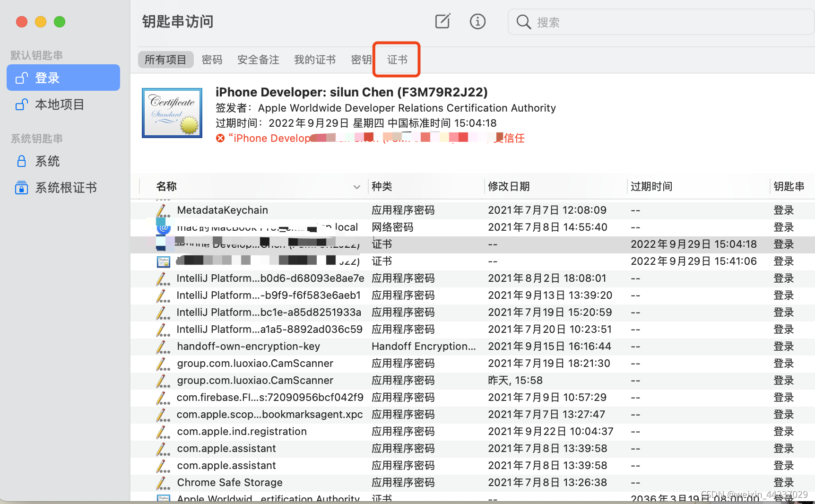815x504 pixels.
Task: Click icon of CamScanner modified 2021年7月19日
Action: click(x=163, y=364)
